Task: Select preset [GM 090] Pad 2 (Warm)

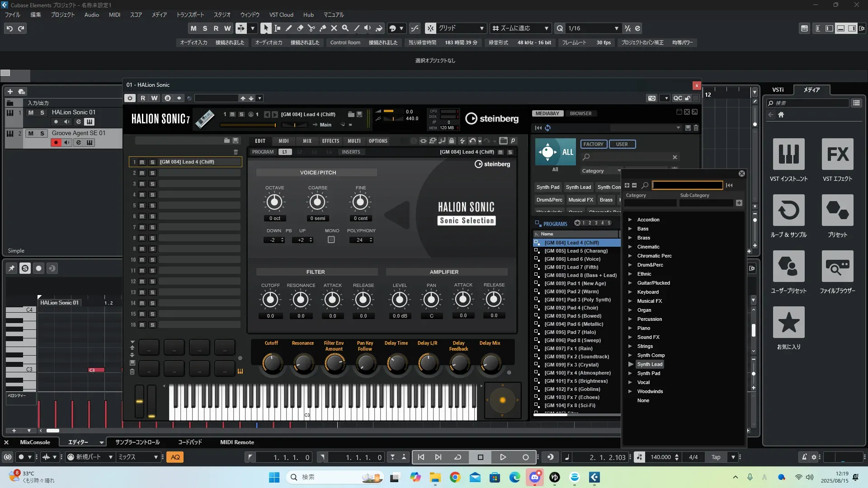Action: click(x=571, y=291)
